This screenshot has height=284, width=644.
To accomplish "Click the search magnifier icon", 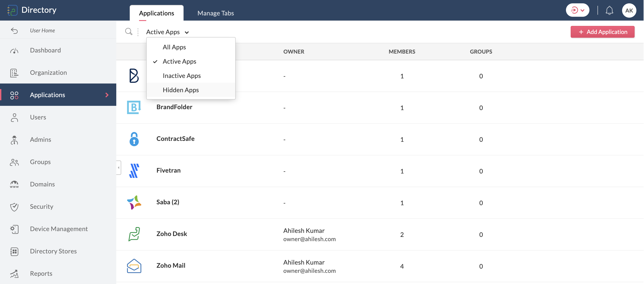I will [x=129, y=32].
